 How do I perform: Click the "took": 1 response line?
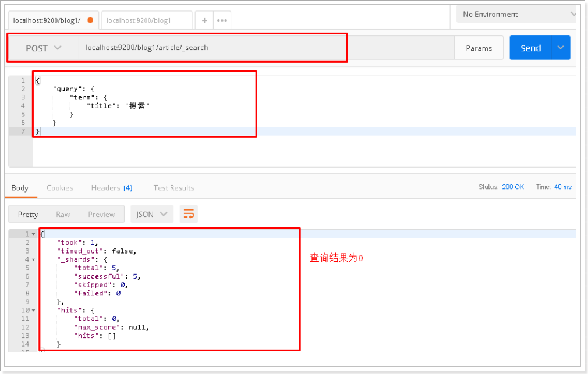[x=77, y=243]
